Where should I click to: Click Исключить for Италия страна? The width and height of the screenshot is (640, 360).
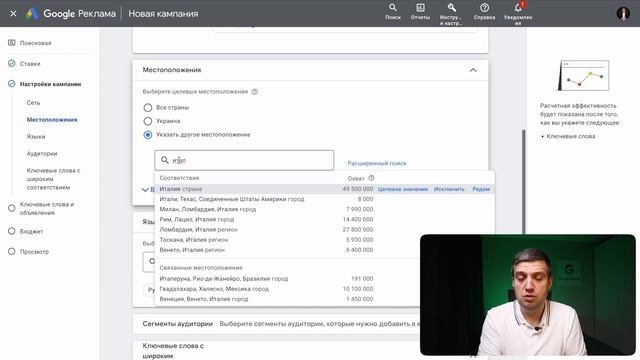click(x=449, y=189)
